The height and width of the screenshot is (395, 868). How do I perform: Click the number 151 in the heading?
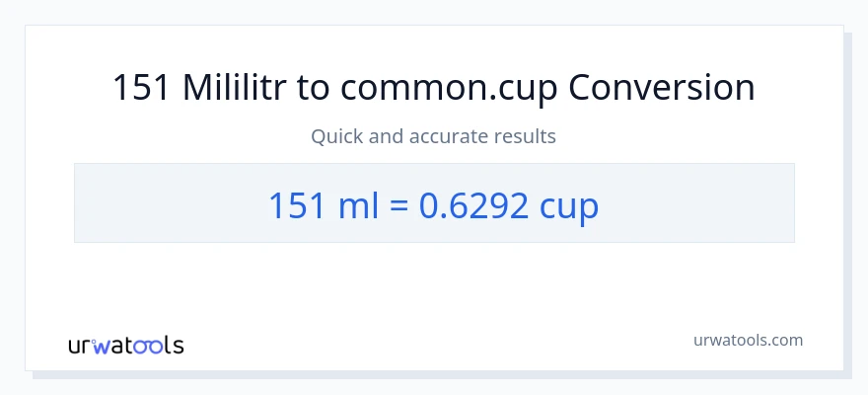[142, 88]
